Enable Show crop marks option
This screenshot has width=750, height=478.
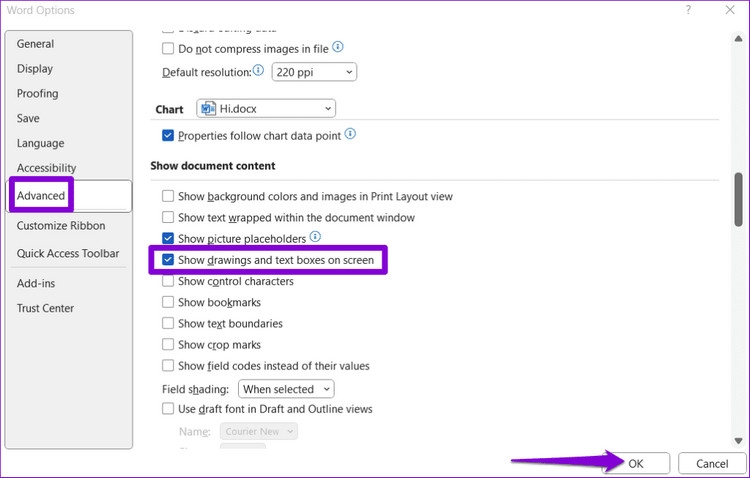[x=168, y=345]
